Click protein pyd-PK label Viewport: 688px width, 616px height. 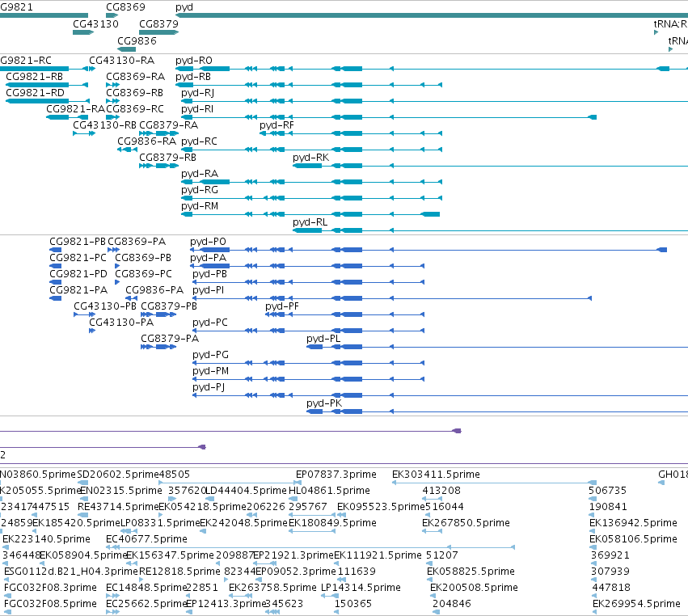click(324, 403)
